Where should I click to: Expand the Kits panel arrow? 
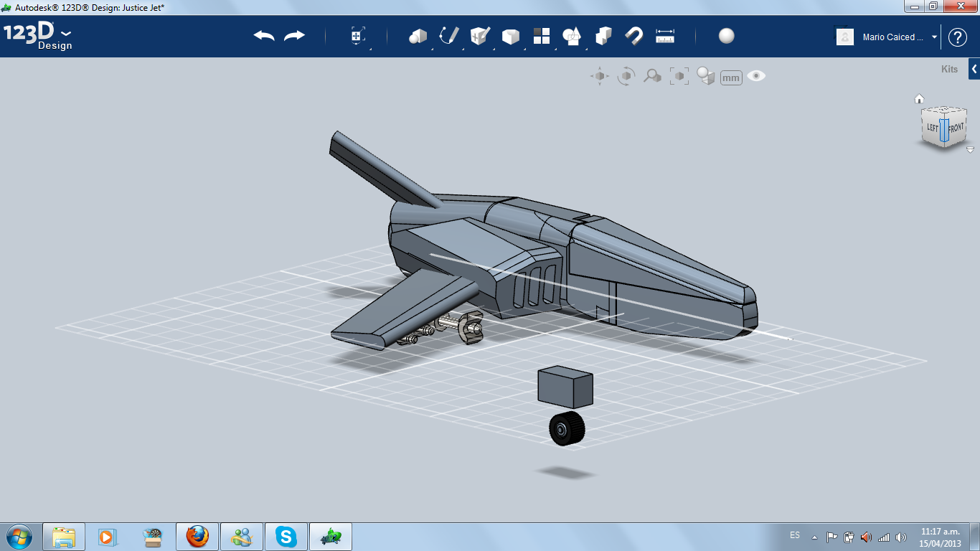[x=974, y=69]
